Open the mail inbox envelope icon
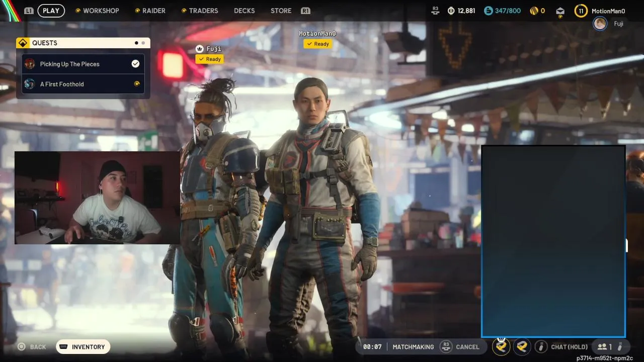The image size is (644, 362). pos(560,11)
